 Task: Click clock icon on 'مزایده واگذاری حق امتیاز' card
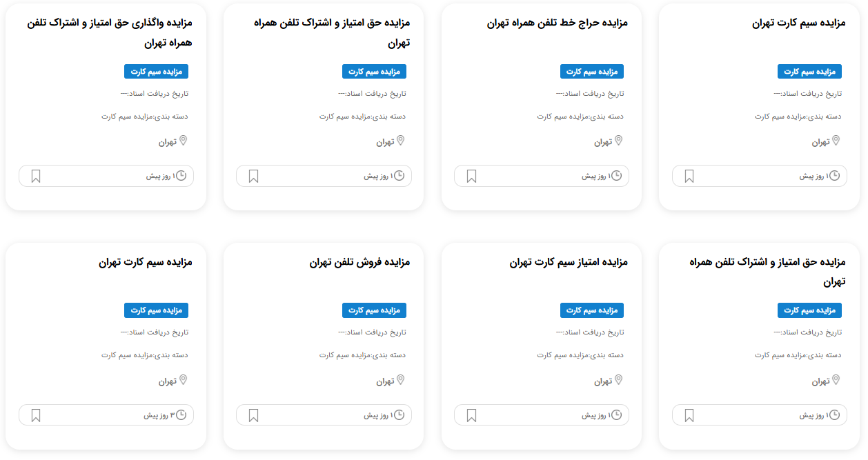(181, 176)
